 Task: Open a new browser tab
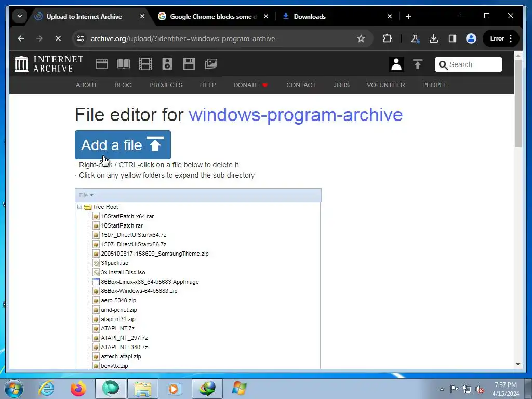click(408, 16)
